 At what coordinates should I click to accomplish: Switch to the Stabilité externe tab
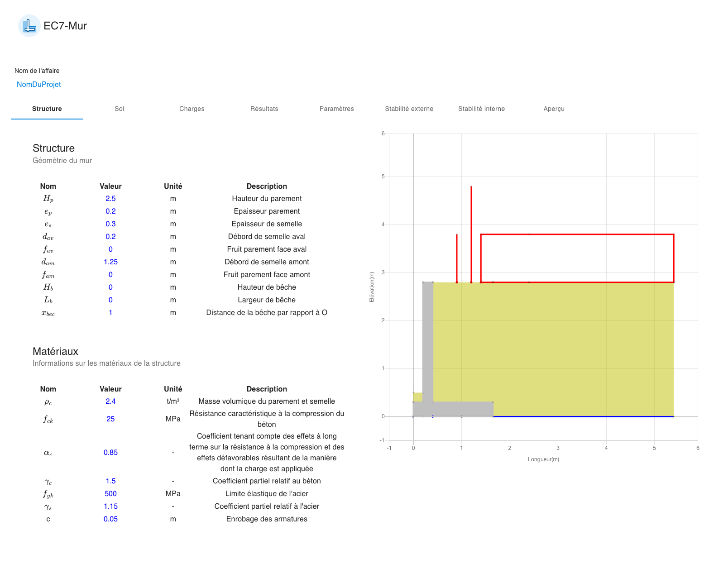[x=410, y=109]
